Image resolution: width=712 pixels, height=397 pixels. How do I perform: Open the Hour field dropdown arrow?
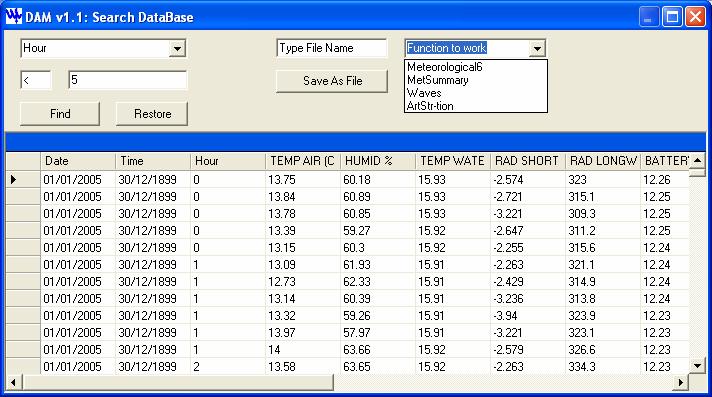(x=177, y=48)
